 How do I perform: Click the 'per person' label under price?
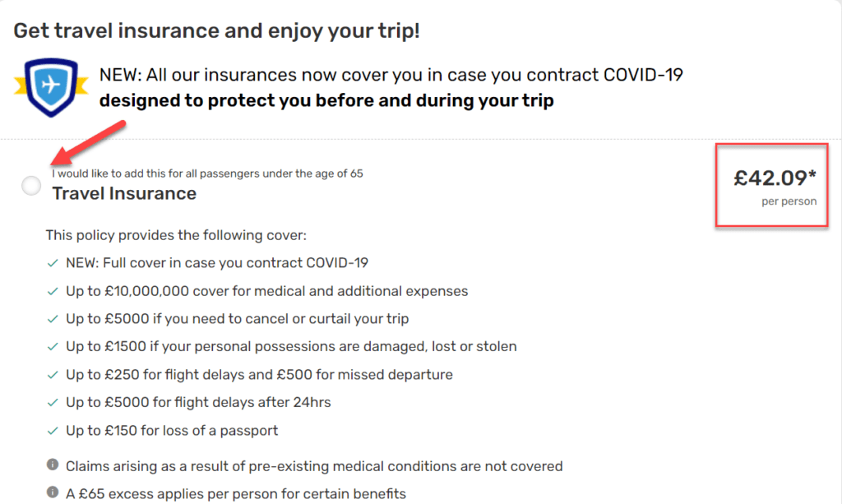click(x=789, y=201)
